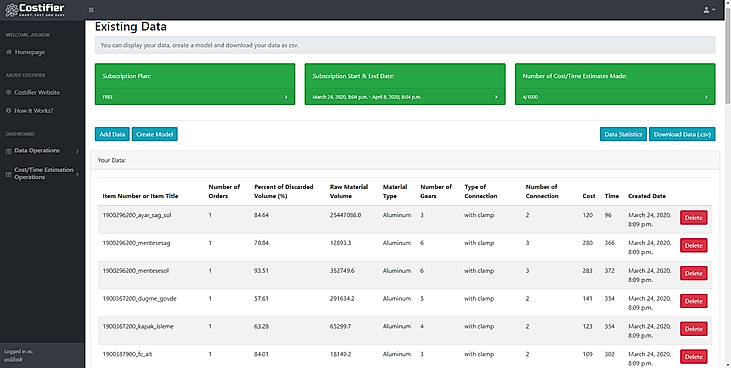731x368 pixels.
Task: Click the Existing Data heading
Action: (x=131, y=27)
